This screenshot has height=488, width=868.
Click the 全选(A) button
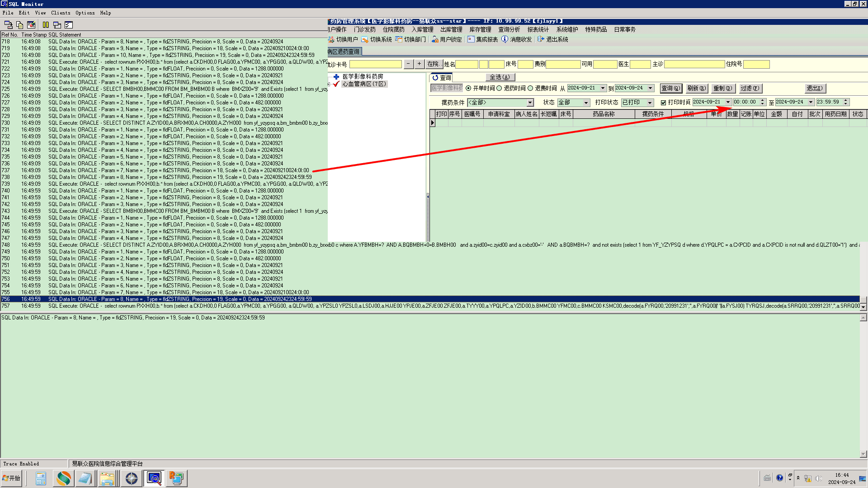tap(500, 77)
